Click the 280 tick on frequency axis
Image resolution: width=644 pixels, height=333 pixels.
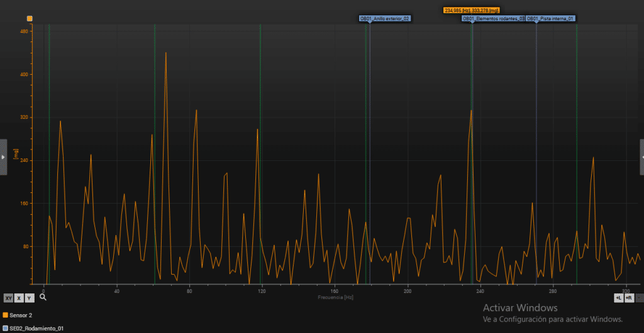pyautogui.click(x=553, y=292)
